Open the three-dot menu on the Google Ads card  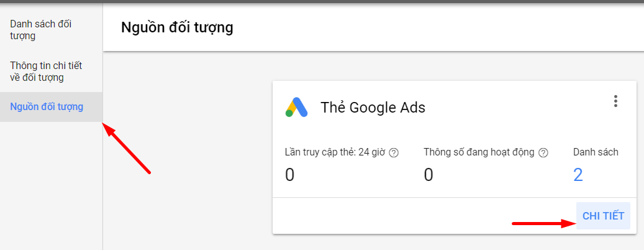click(615, 101)
